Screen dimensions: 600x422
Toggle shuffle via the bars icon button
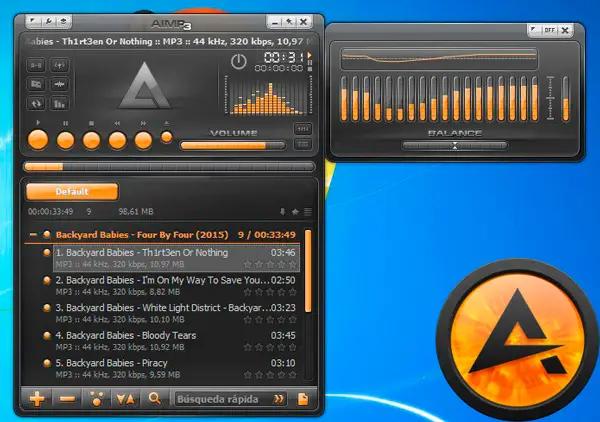[59, 103]
